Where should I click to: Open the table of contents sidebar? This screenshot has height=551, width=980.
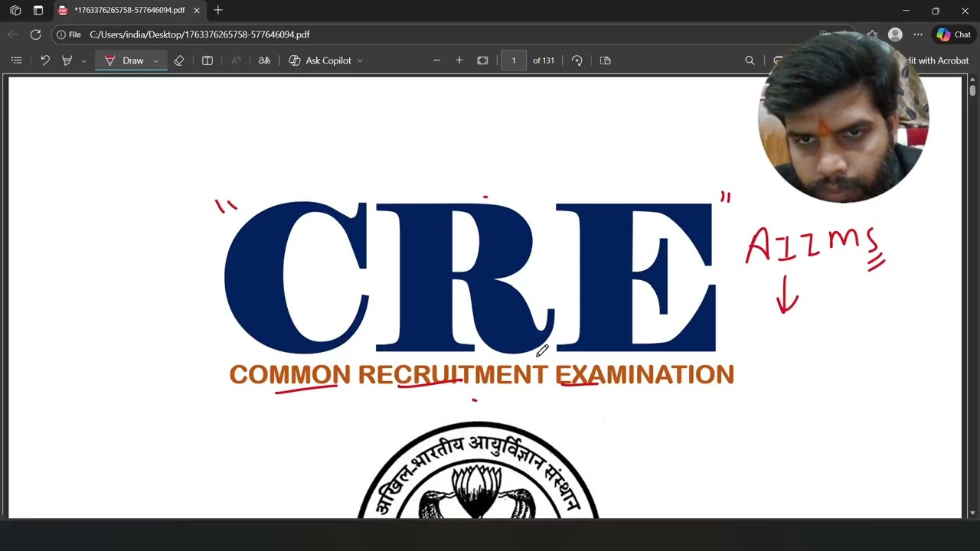(x=16, y=60)
